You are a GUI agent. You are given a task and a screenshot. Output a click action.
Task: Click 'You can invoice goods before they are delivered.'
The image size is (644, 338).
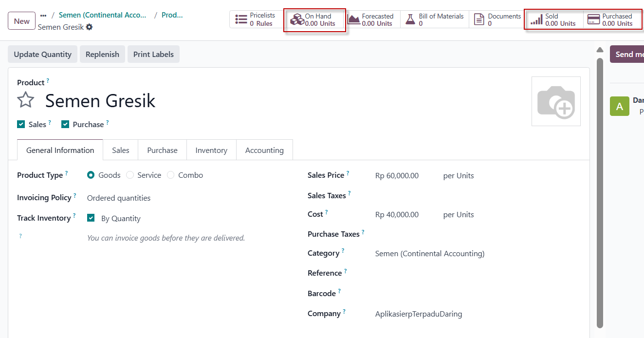[x=166, y=238]
